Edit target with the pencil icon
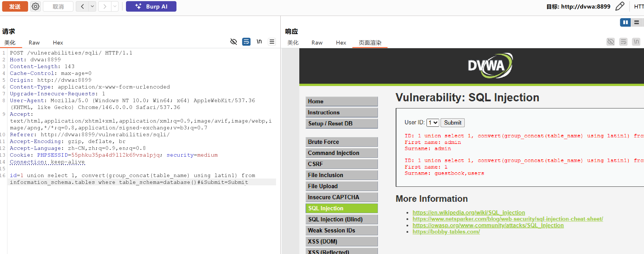Viewport: 644px width, 254px height. pyautogui.click(x=620, y=6)
